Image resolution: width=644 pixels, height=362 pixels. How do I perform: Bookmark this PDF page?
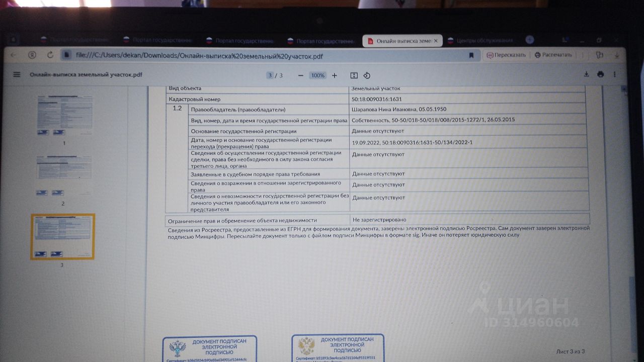(x=471, y=55)
